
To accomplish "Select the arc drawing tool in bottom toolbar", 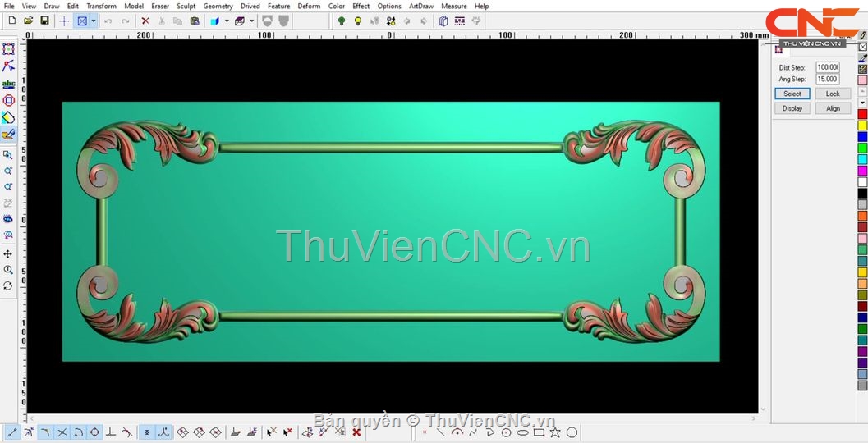I will coord(457,432).
